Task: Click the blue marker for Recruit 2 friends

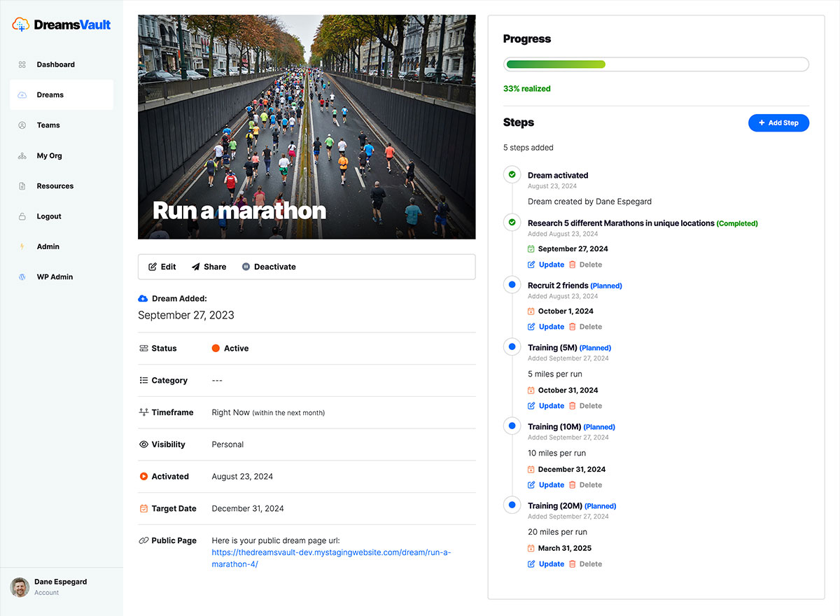Action: click(x=512, y=285)
